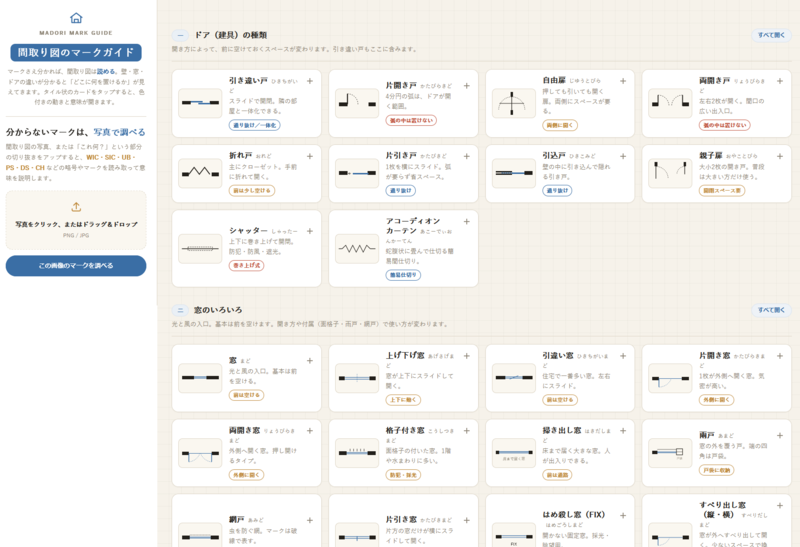Click the 通り抜け／一体化 tag on 引き違い戸
The height and width of the screenshot is (547, 800).
[254, 125]
